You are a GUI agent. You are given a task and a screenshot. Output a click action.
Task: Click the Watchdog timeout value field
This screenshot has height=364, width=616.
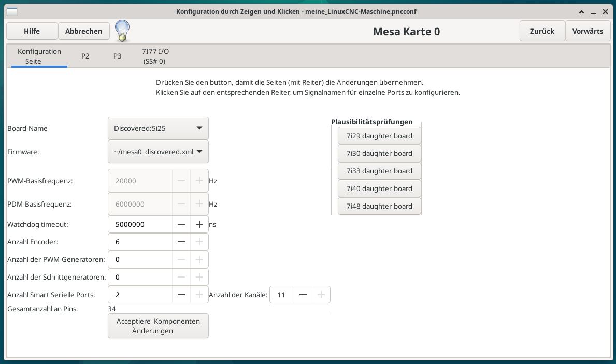[140, 224]
